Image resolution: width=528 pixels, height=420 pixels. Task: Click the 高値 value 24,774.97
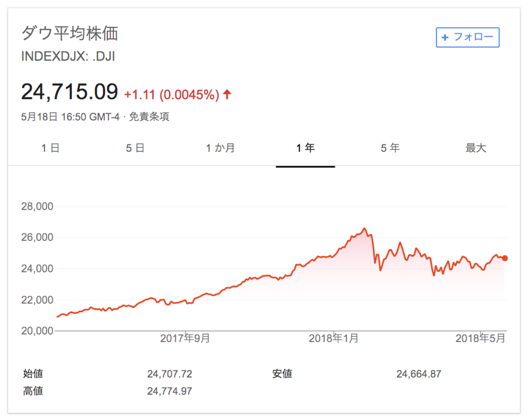pos(169,391)
